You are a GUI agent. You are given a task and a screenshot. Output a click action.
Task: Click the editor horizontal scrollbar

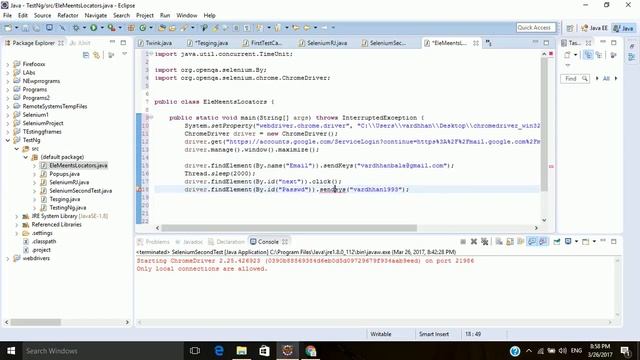click(289, 228)
